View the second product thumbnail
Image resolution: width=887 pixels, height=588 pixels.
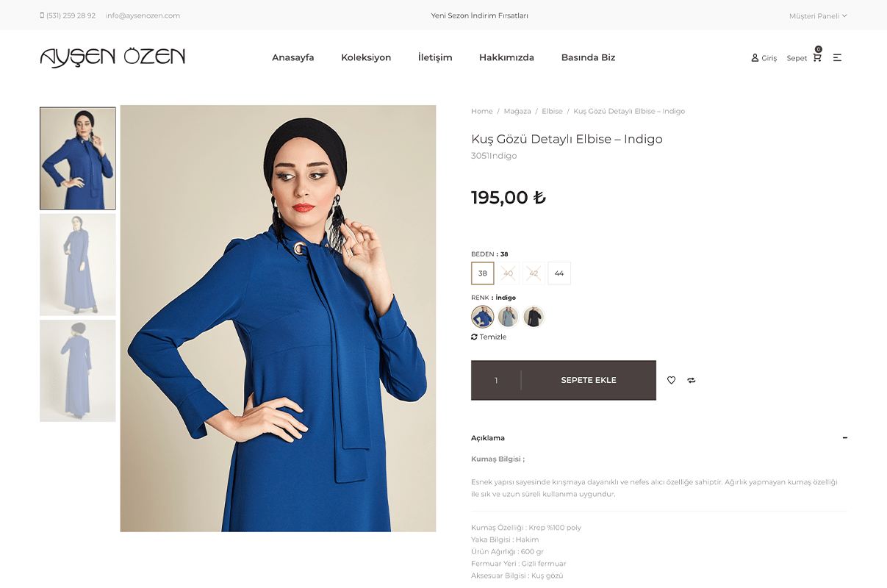point(78,265)
